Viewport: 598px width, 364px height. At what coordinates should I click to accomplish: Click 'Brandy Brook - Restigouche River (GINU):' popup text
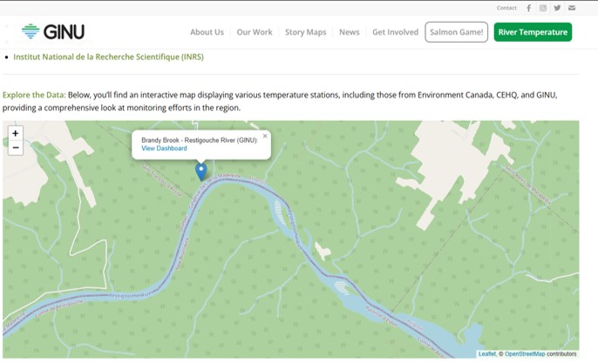click(200, 140)
